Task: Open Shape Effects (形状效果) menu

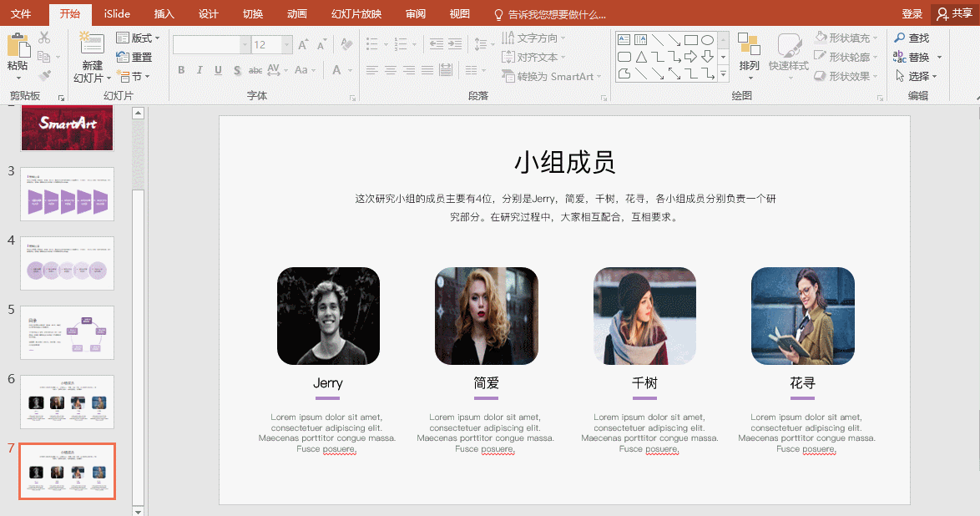Action: point(846,76)
